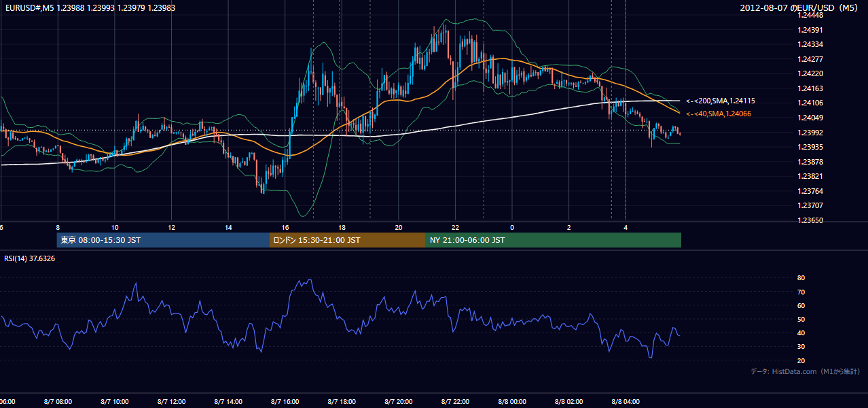The image size is (868, 408).
Task: Click price level 1.24391 on the axis
Action: pyautogui.click(x=810, y=30)
